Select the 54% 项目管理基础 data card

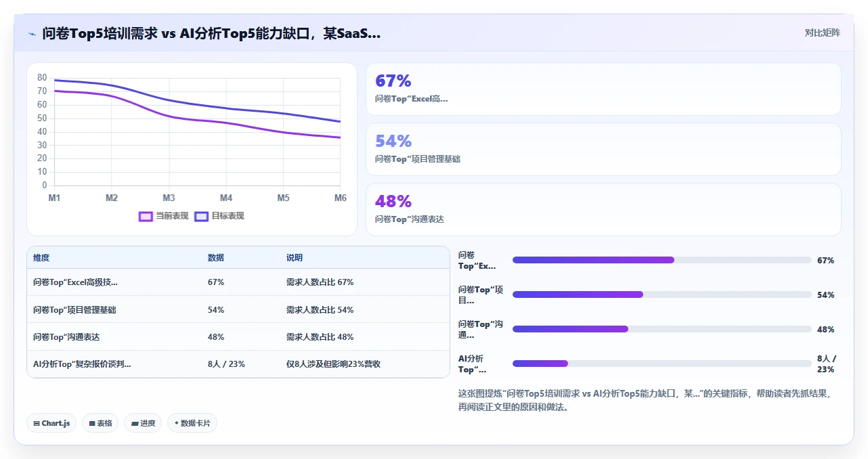click(603, 149)
